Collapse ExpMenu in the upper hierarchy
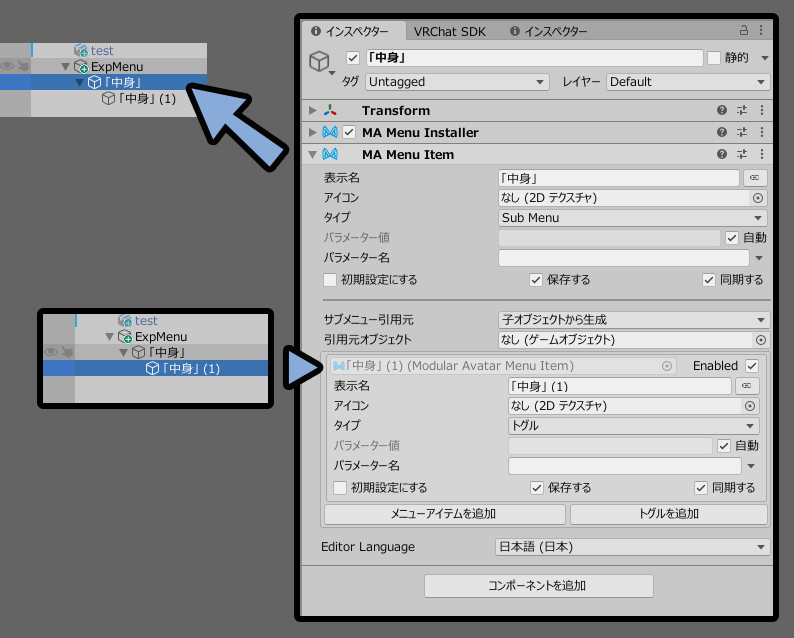The width and height of the screenshot is (794, 638). pyautogui.click(x=65, y=66)
